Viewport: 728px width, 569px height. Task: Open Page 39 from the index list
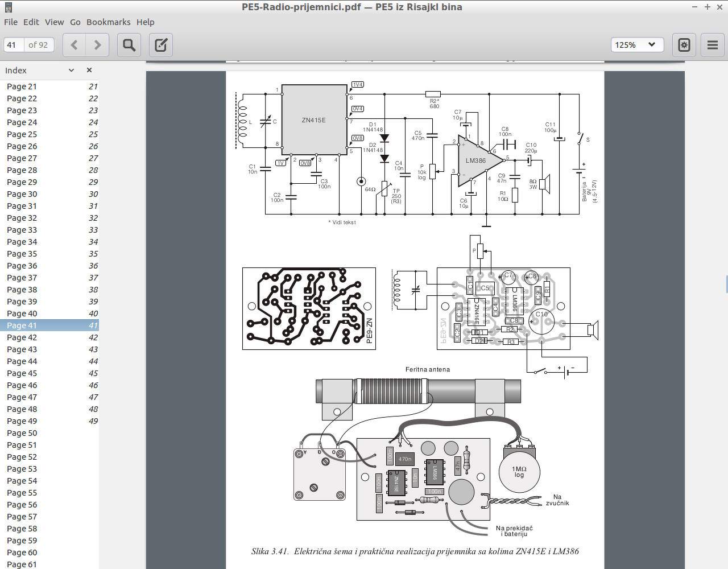pyautogui.click(x=49, y=302)
